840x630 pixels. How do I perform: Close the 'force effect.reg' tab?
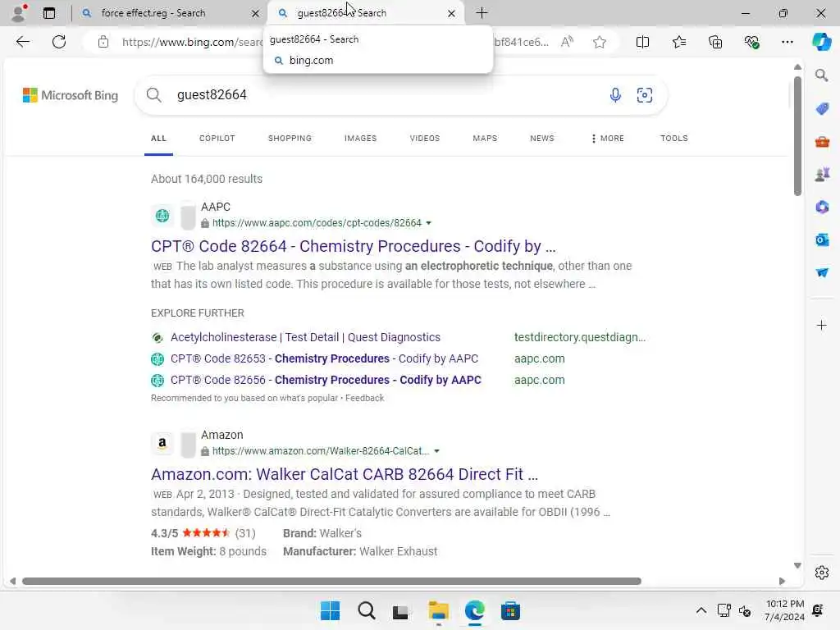pyautogui.click(x=255, y=13)
